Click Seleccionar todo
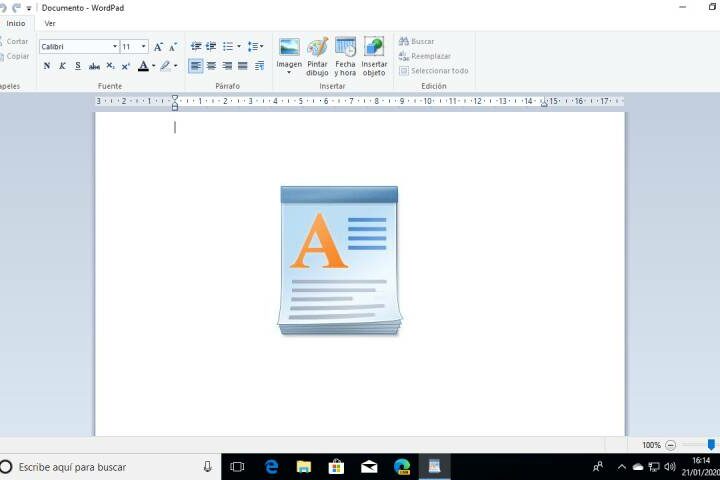Screen dimensions: 720x480 coord(434,71)
